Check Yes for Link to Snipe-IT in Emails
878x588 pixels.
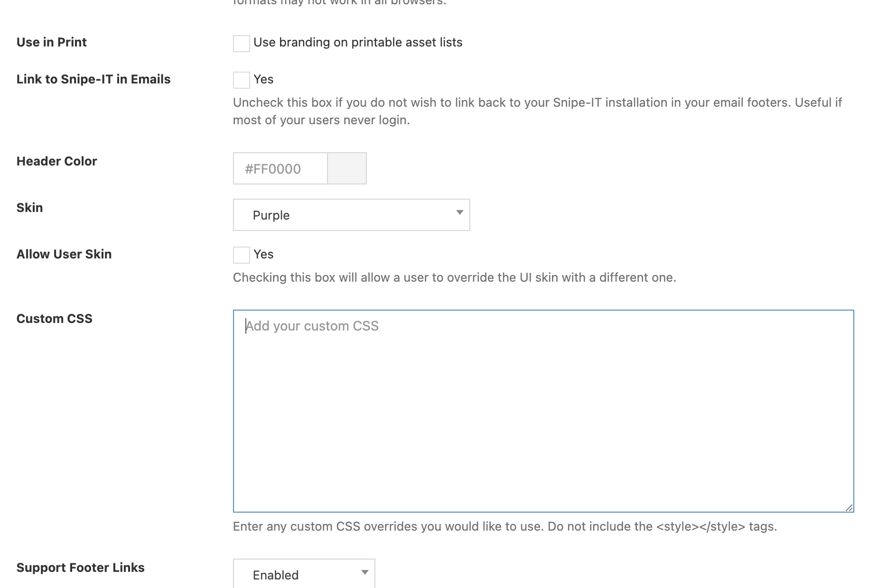pyautogui.click(x=241, y=80)
